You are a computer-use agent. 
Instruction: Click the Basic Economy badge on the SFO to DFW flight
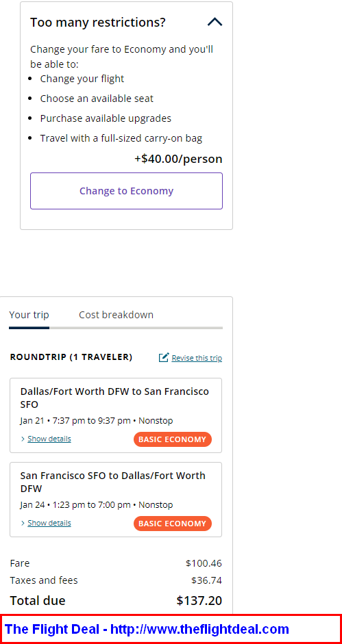173,524
